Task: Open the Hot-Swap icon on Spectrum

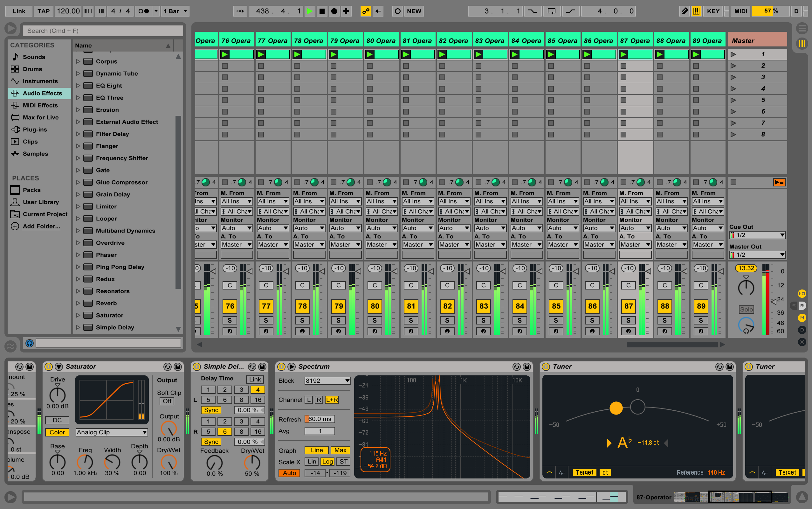Action: 516,366
